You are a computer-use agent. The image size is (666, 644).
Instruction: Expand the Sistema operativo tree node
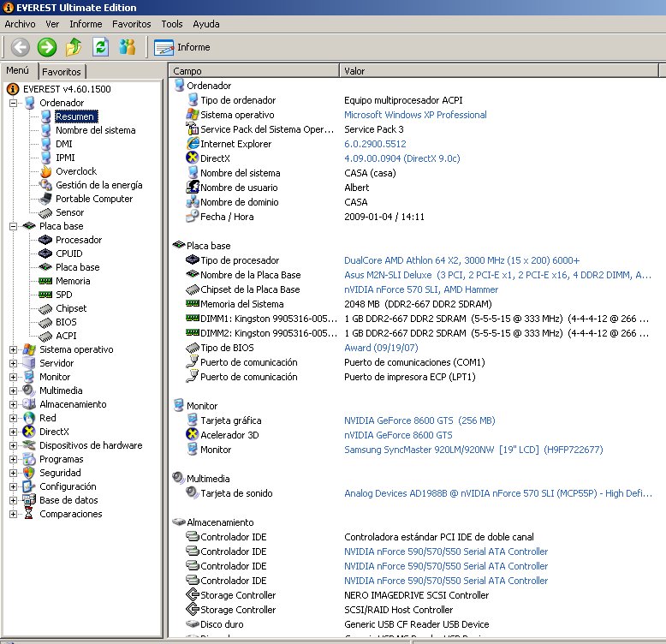tap(14, 349)
